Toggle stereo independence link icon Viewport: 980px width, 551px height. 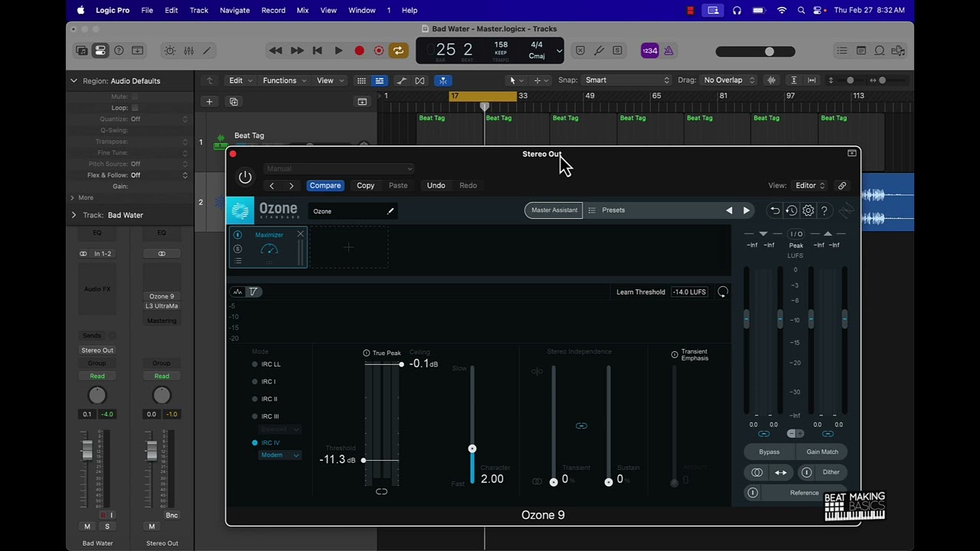tap(581, 425)
